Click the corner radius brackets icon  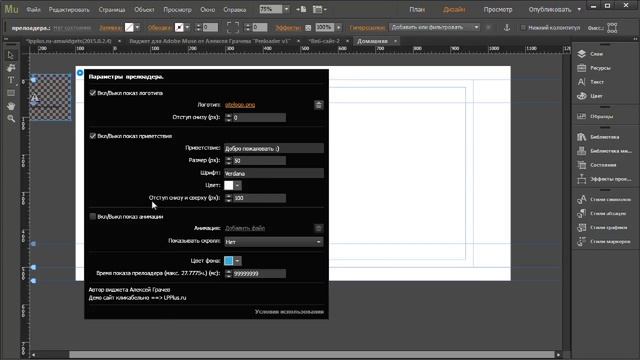tap(233, 27)
